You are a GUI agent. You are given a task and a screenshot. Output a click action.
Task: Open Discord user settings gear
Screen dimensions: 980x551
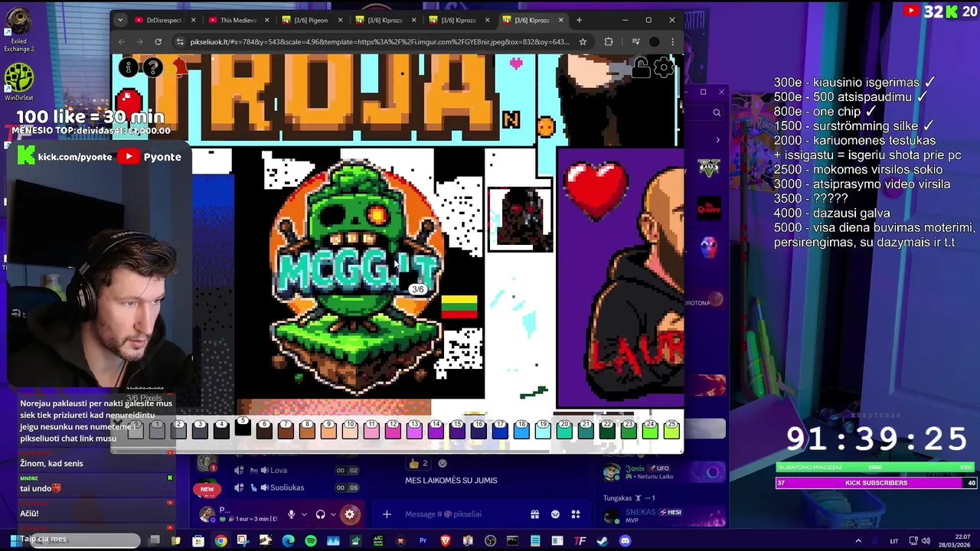point(350,514)
